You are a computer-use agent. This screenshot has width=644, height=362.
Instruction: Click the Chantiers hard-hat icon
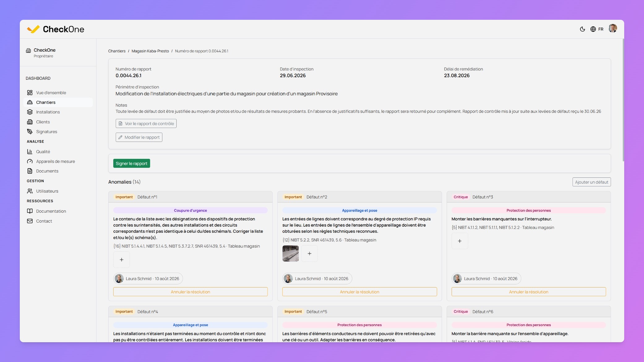[30, 102]
